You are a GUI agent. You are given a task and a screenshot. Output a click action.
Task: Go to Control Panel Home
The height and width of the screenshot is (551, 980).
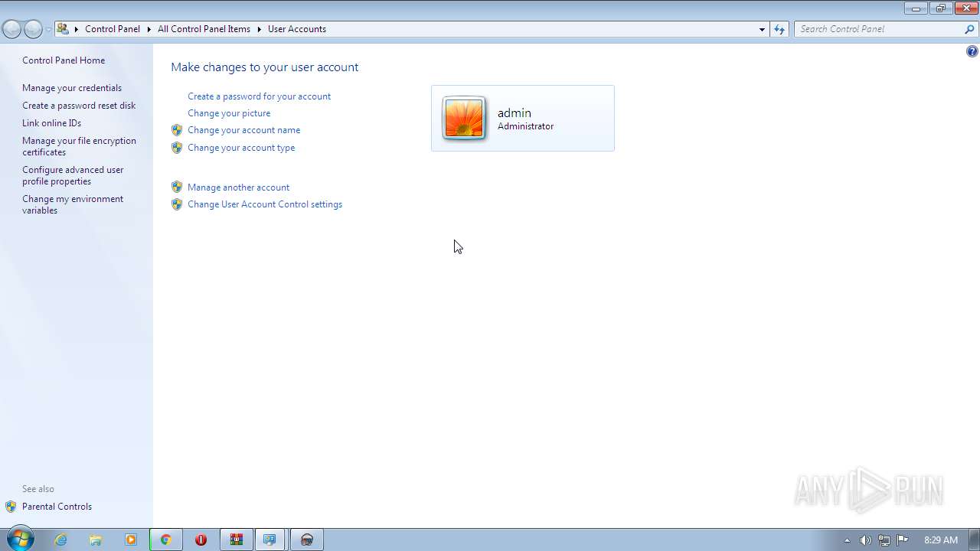pyautogui.click(x=64, y=60)
